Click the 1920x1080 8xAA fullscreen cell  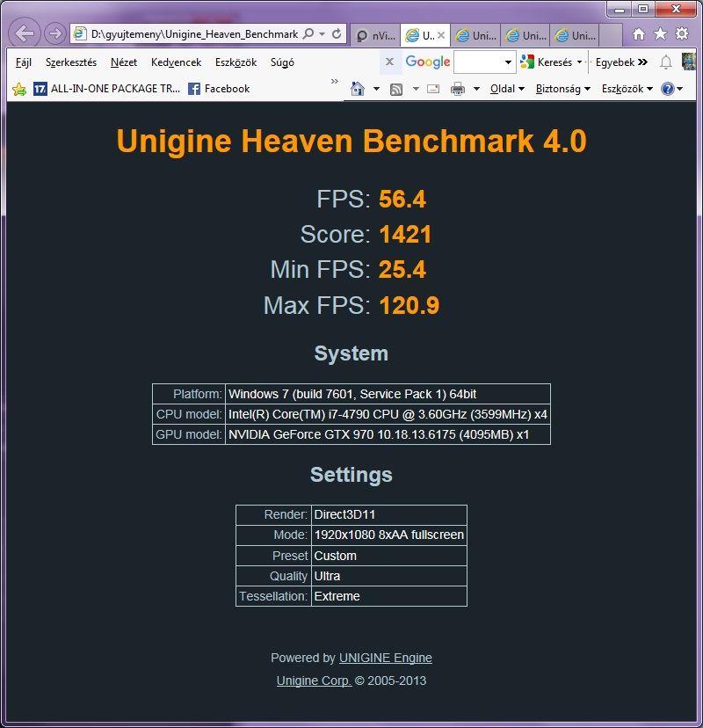(x=389, y=535)
